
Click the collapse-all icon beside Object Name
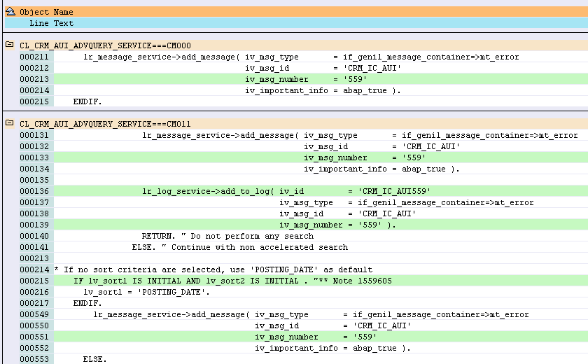(x=10, y=12)
